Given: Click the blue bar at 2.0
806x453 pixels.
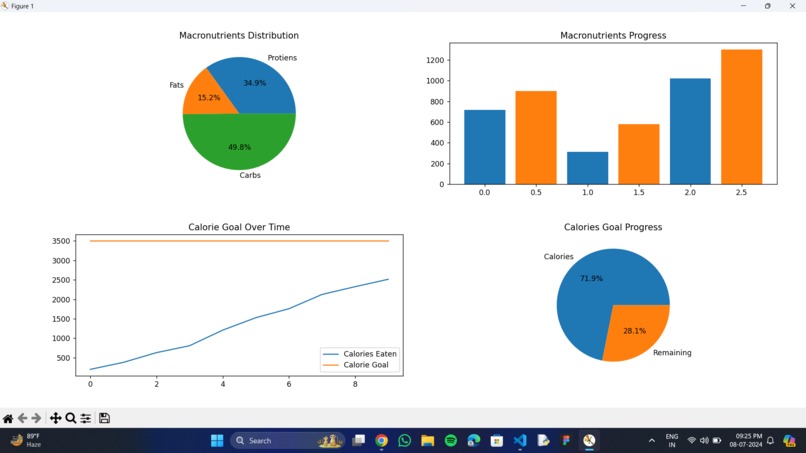Looking at the screenshot, I should pos(690,131).
